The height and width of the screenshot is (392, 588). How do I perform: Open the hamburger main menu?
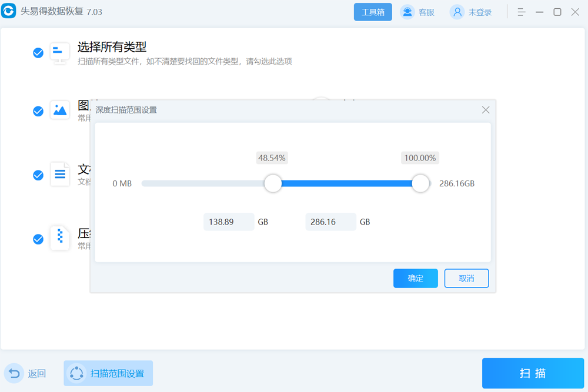click(521, 12)
